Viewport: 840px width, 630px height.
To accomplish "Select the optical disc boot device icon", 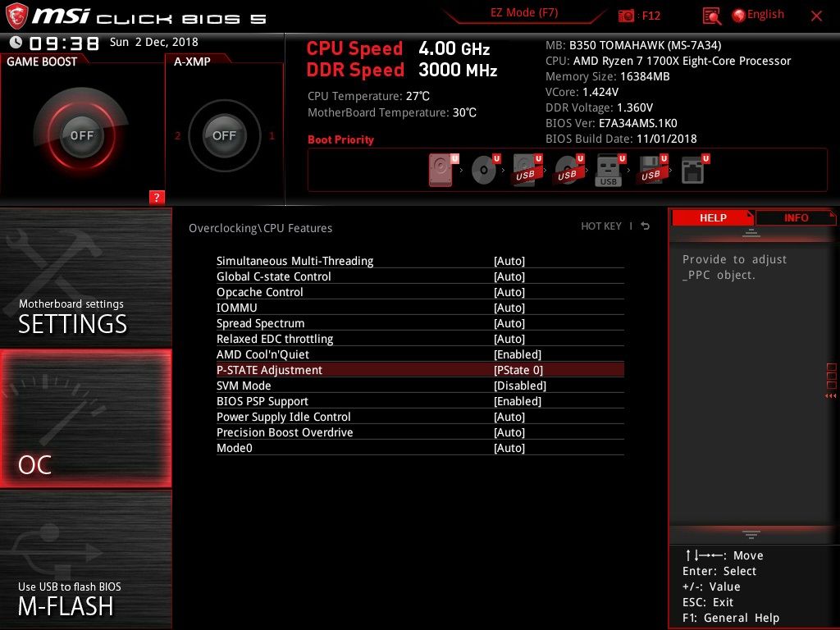I will (485, 170).
